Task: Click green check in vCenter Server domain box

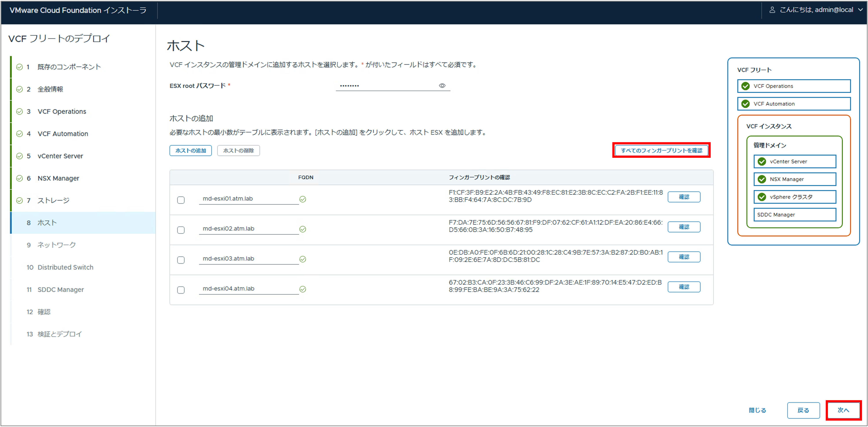Action: (762, 161)
